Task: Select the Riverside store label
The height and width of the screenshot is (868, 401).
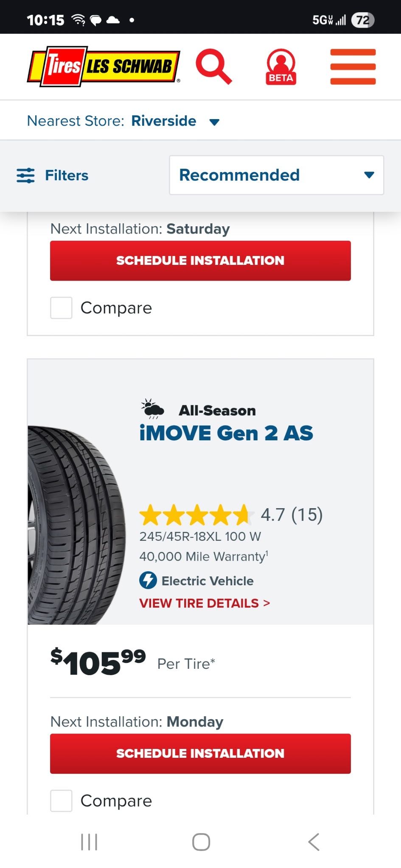Action: pyautogui.click(x=164, y=121)
